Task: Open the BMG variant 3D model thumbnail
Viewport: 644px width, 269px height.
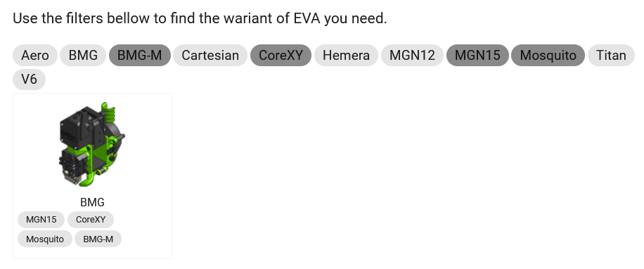Action: (92, 144)
